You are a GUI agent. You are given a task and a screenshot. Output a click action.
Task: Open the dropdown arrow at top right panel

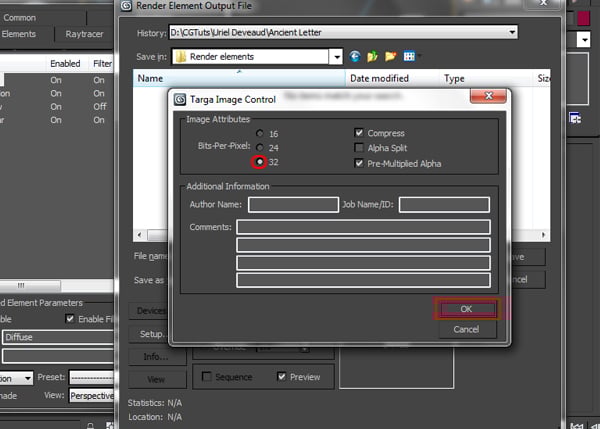pos(584,40)
